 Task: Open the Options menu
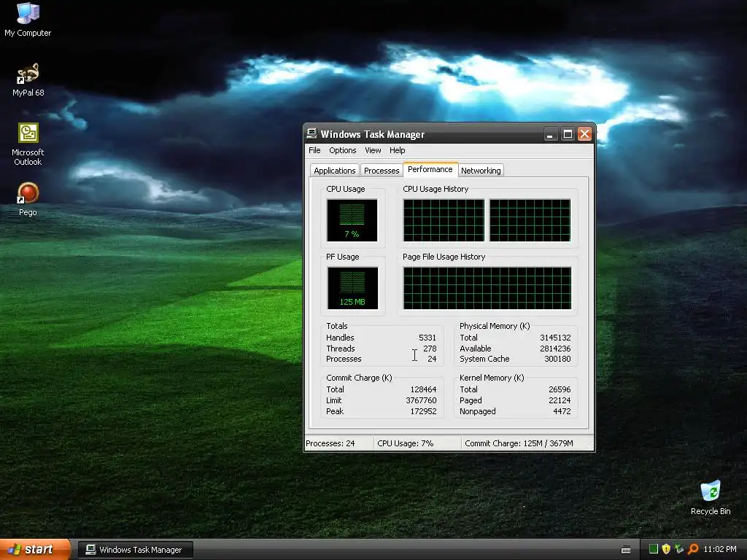[343, 150]
